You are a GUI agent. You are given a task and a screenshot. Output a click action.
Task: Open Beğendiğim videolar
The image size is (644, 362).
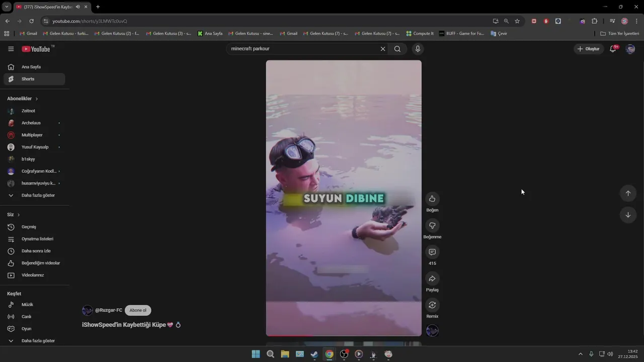(x=34, y=263)
